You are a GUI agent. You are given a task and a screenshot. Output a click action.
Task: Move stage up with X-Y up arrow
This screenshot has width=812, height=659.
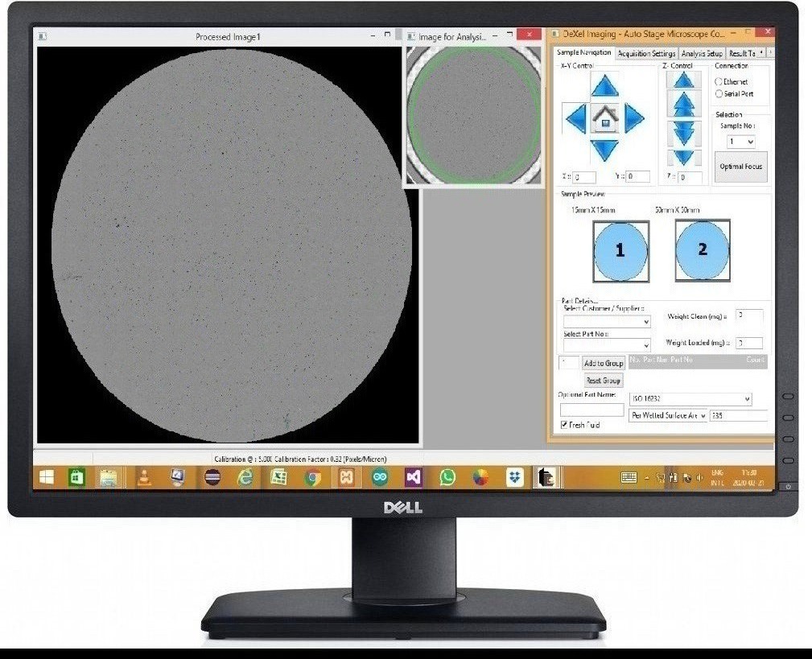coord(604,85)
